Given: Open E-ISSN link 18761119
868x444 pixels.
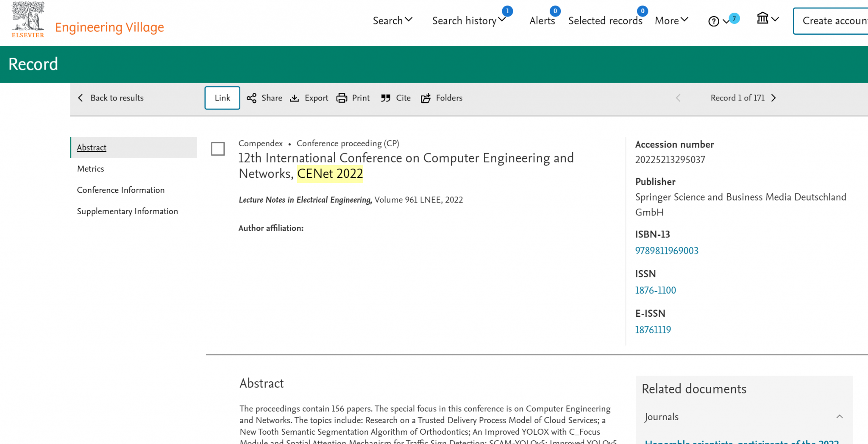Looking at the screenshot, I should pos(653,330).
